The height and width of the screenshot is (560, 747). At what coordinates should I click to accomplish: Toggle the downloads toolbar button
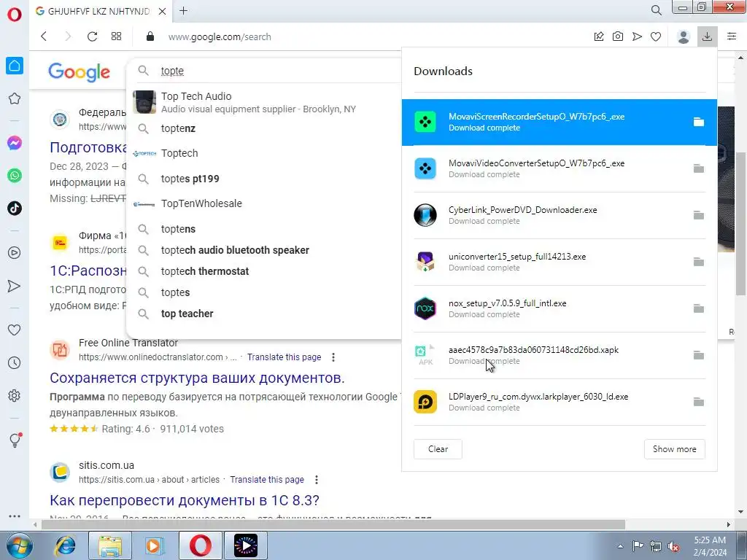point(707,36)
